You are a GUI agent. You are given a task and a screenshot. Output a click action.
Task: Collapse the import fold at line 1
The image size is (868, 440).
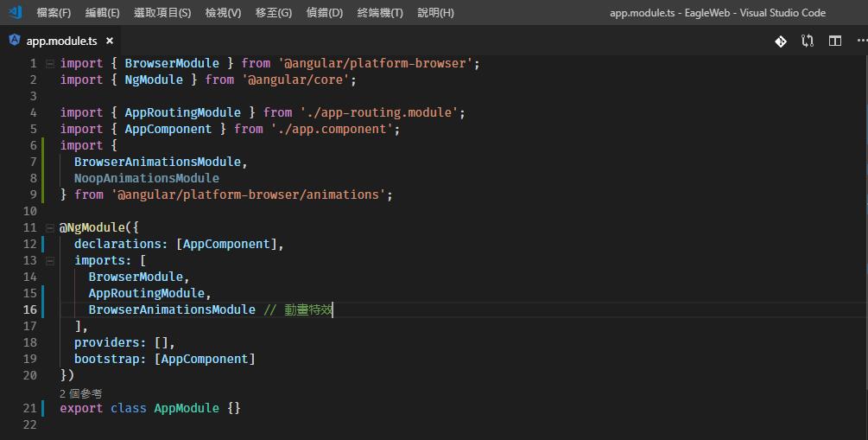click(x=50, y=63)
